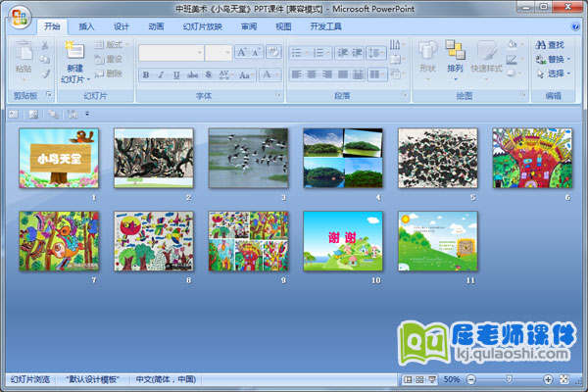Start slideshow from status bar icon

[431, 379]
